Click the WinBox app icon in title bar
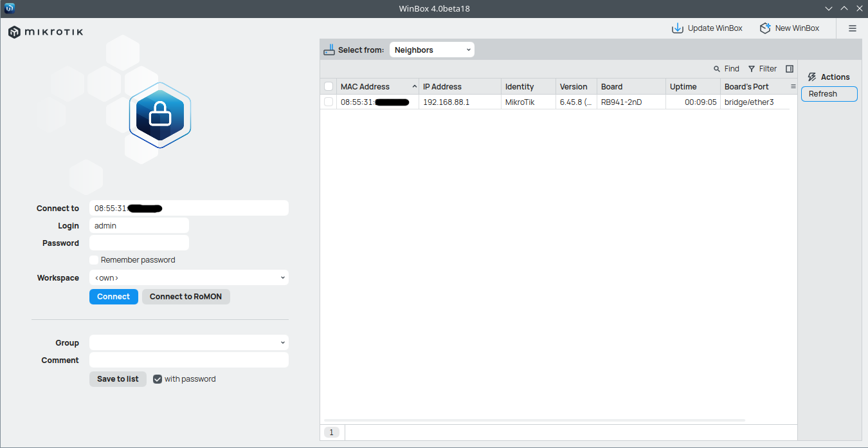 click(10, 8)
